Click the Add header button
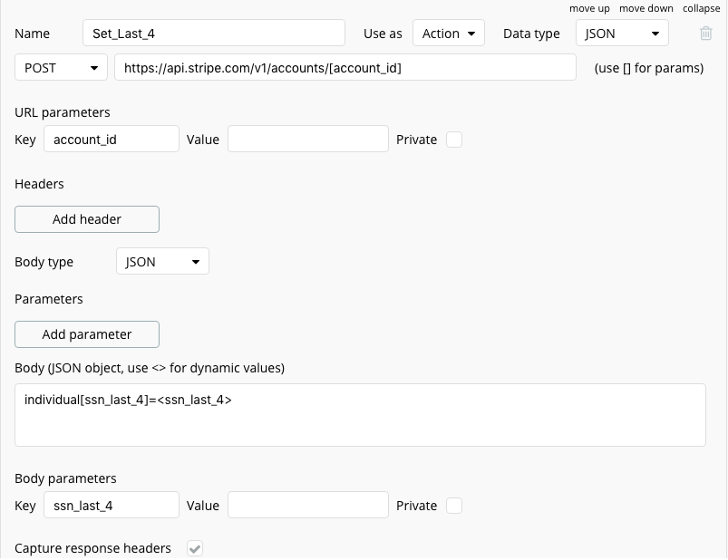The width and height of the screenshot is (728, 560). [x=87, y=219]
